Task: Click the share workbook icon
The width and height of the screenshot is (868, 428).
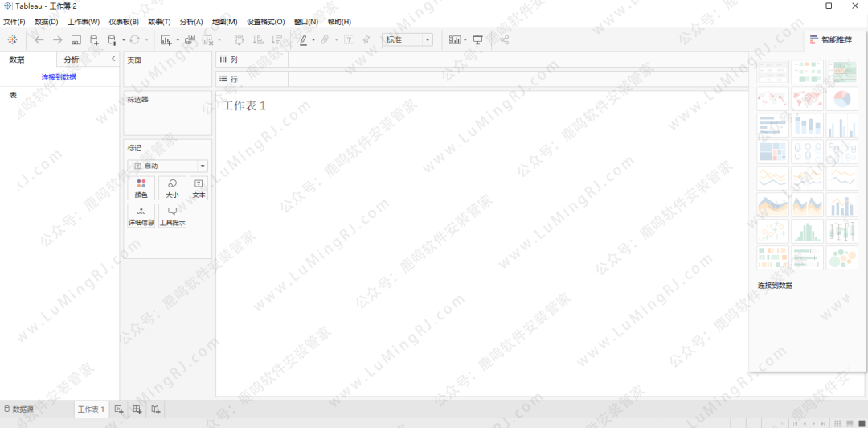Action: [504, 40]
